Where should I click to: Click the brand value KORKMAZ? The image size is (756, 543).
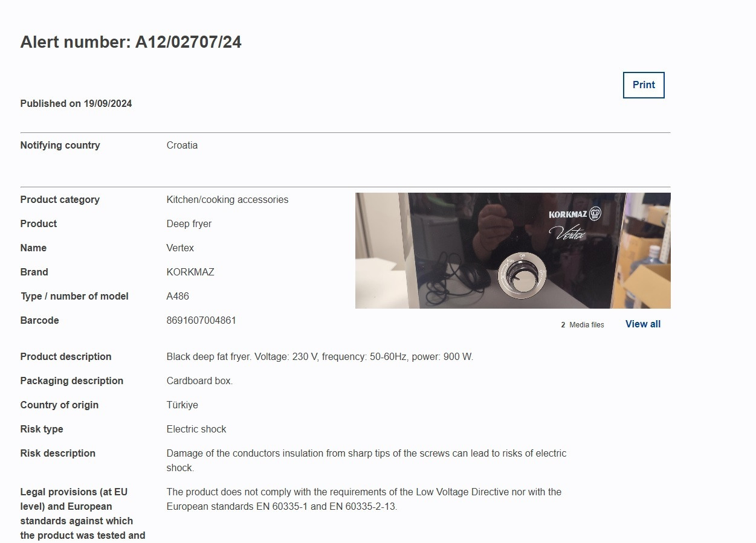click(x=190, y=272)
